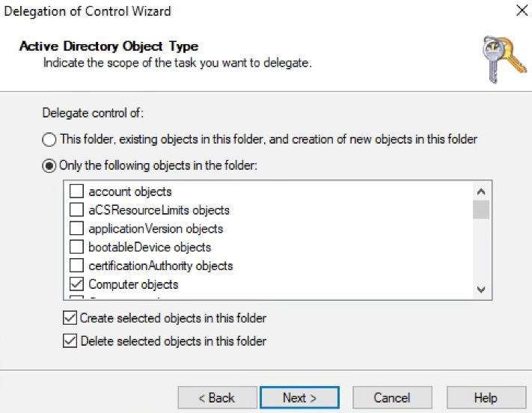
Task: Close the Delegation of Control Wizard
Action: 522,10
